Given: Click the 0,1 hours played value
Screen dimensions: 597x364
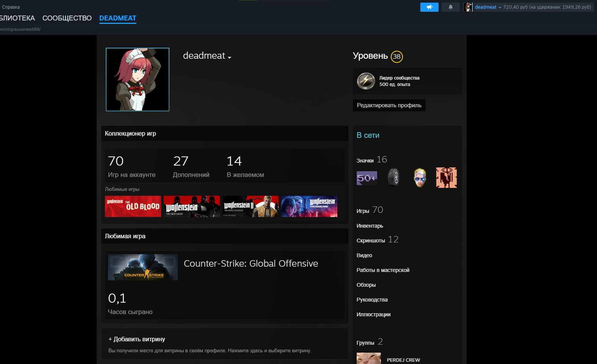Looking at the screenshot, I should point(117,298).
